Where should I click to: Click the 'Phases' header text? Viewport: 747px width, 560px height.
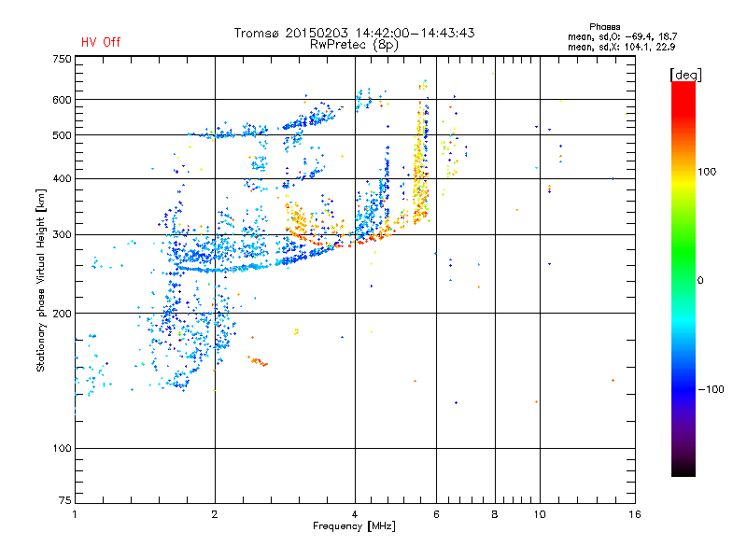(x=604, y=27)
